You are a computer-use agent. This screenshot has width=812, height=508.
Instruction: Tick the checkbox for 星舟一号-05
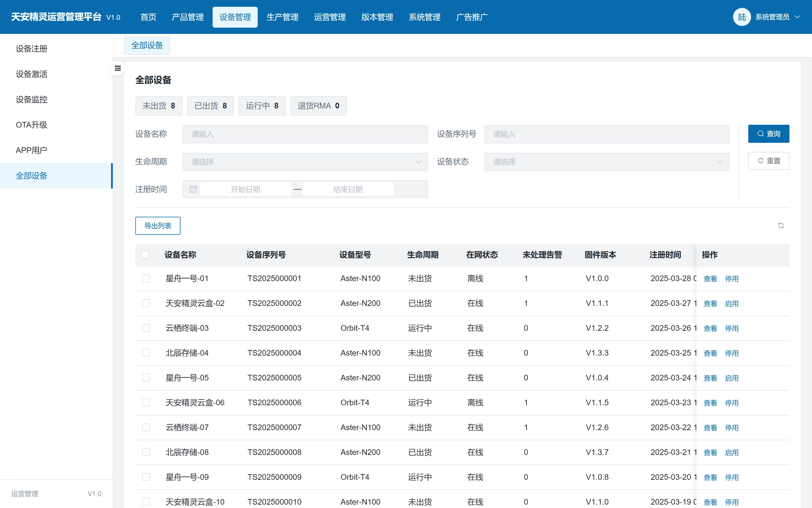click(x=146, y=378)
